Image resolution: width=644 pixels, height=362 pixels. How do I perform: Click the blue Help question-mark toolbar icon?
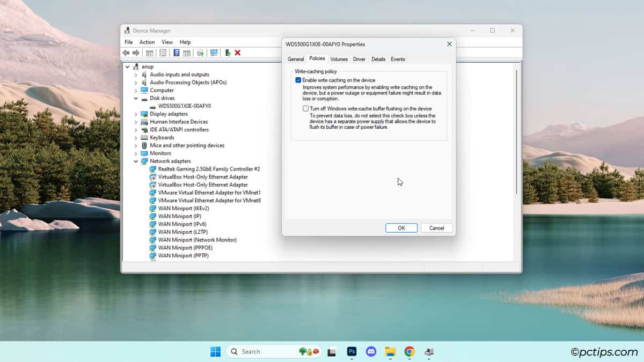coord(176,53)
